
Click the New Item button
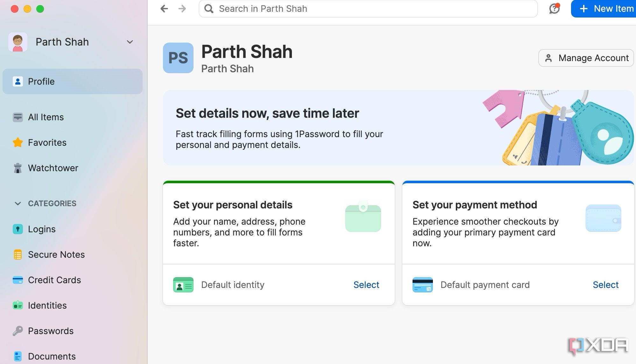[604, 9]
